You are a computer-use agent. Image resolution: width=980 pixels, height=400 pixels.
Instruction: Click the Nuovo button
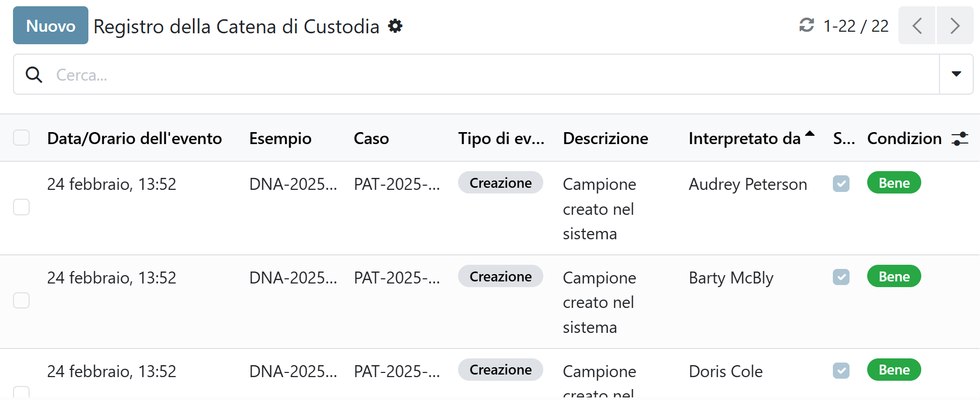[x=50, y=25]
